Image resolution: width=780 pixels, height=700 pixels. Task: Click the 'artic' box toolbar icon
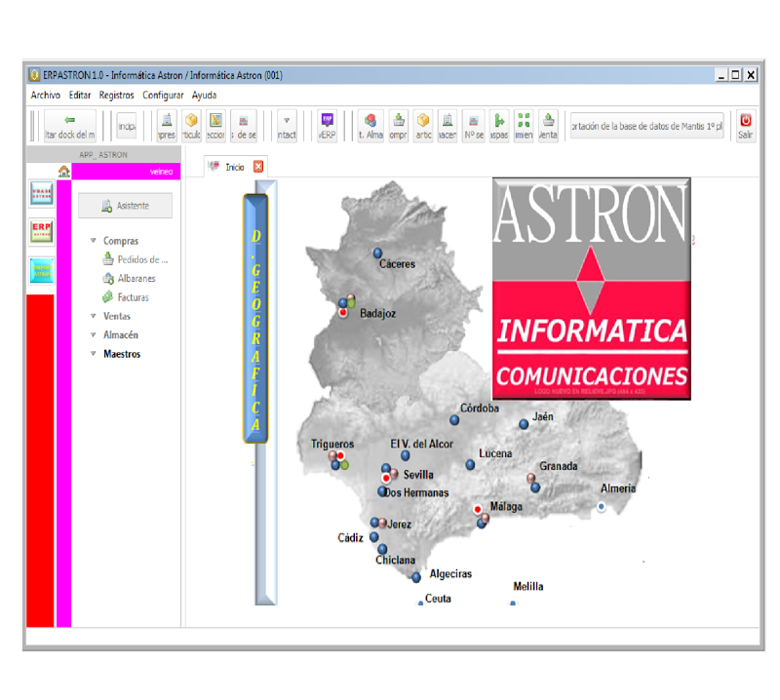[423, 126]
